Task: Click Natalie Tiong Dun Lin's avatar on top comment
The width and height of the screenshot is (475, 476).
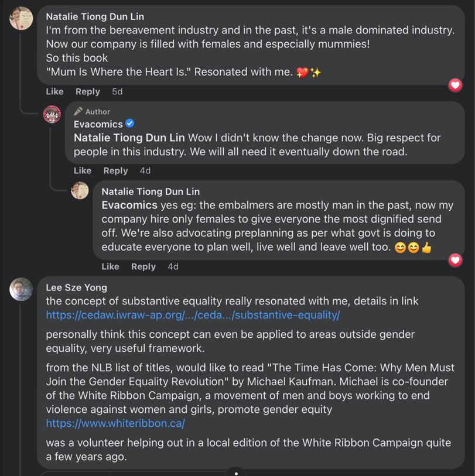Action: [x=21, y=19]
